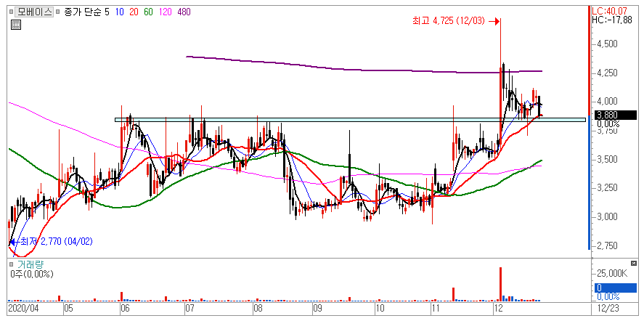Image resolution: width=644 pixels, height=321 pixels.
Task: Select the blue 10-day moving average label
Action: [120, 12]
